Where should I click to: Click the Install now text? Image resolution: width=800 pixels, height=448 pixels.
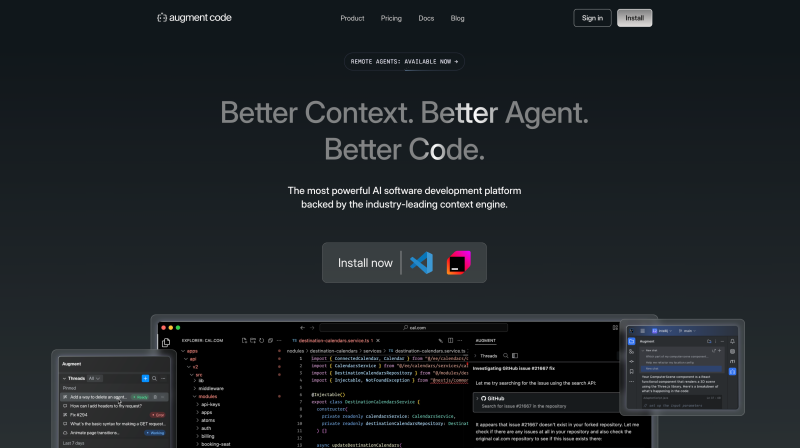click(x=365, y=263)
